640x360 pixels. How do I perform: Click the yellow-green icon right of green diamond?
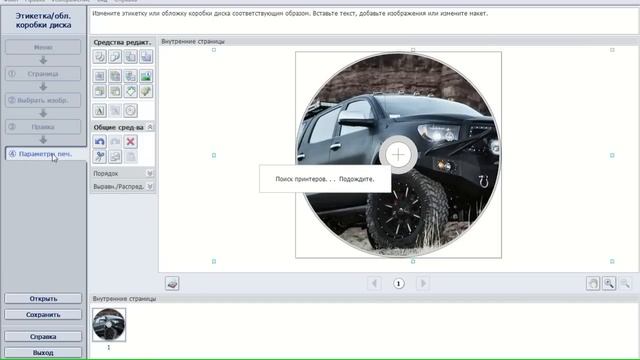pyautogui.click(x=146, y=91)
